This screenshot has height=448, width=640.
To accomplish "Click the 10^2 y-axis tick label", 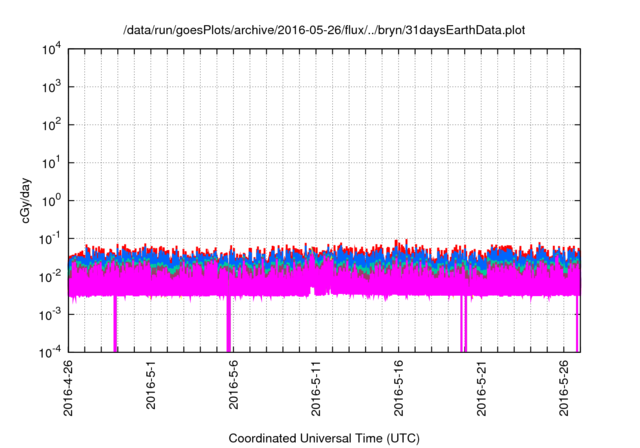I will click(51, 125).
